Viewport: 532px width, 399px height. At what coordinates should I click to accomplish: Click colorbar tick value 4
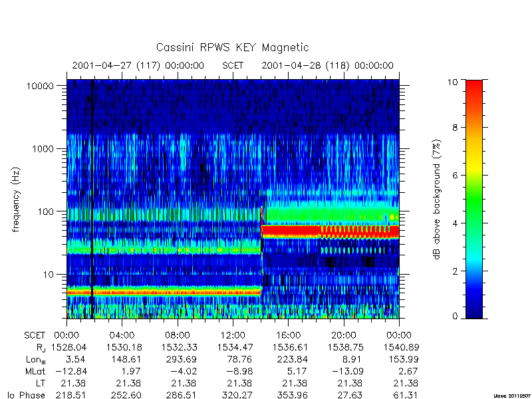click(x=455, y=223)
